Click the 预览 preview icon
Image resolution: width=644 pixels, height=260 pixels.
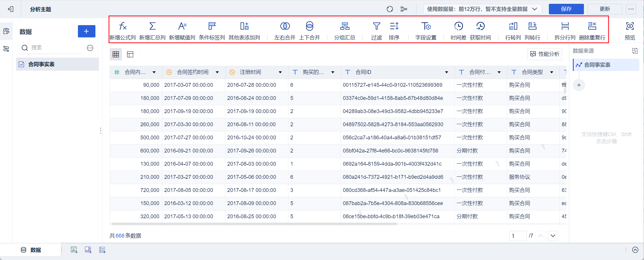630,26
